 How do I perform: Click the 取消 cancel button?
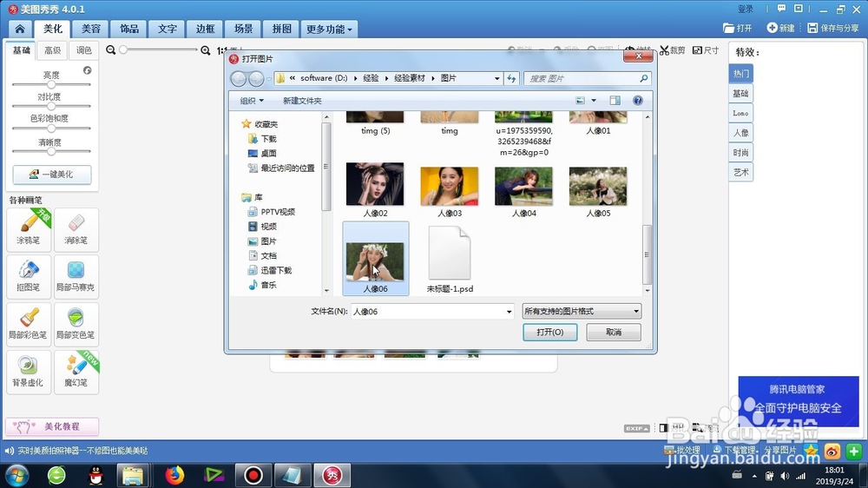pos(614,332)
